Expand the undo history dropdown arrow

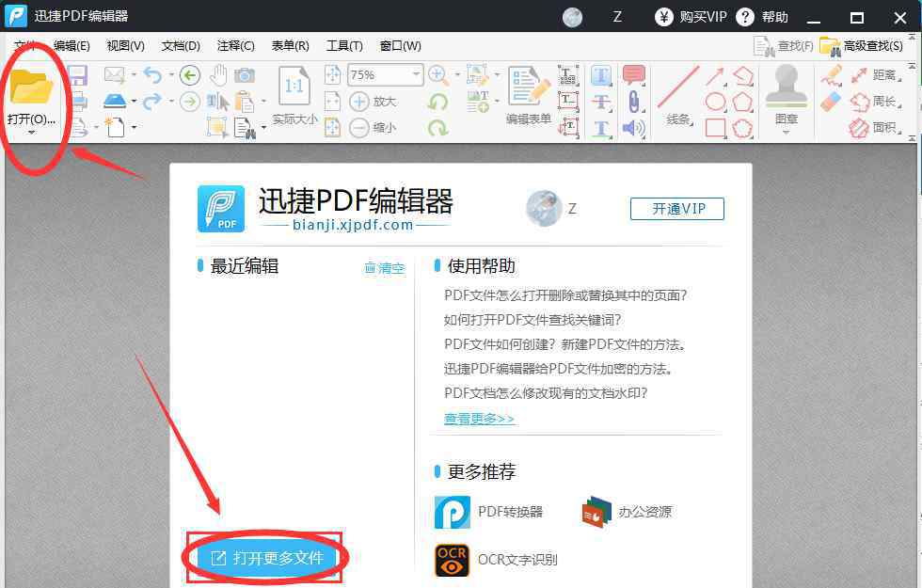pyautogui.click(x=171, y=75)
